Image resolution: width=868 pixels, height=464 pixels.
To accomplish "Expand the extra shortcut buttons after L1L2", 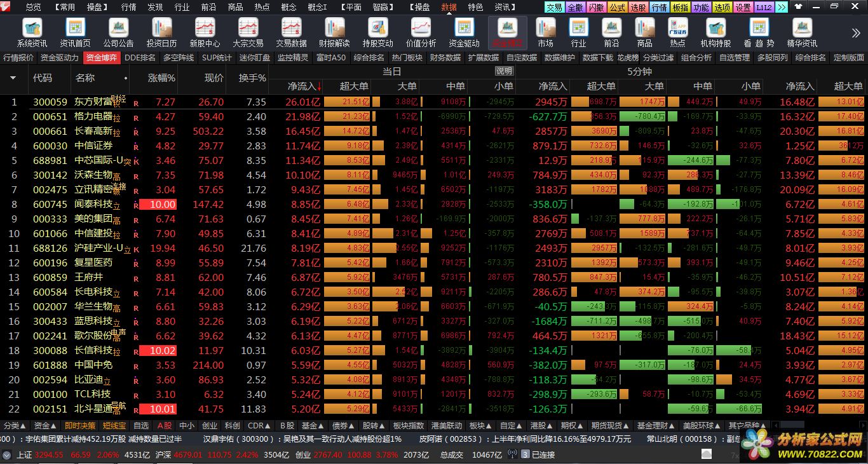I will point(782,7).
